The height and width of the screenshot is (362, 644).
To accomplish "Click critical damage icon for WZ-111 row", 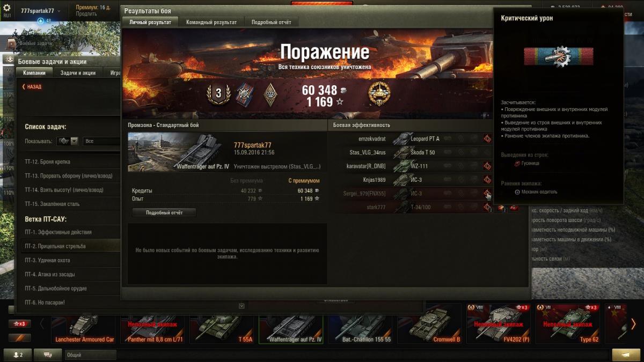I will [487, 166].
